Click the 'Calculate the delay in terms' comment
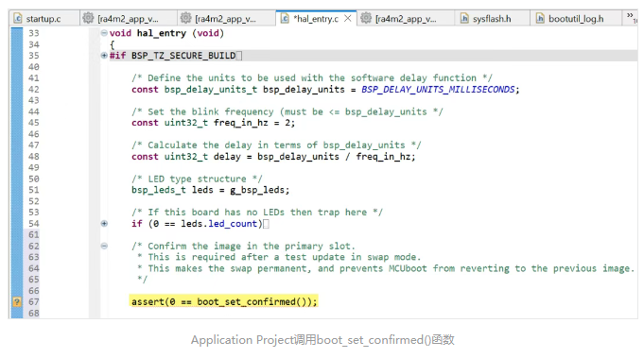Viewport: 644px width, 358px height. pos(276,145)
